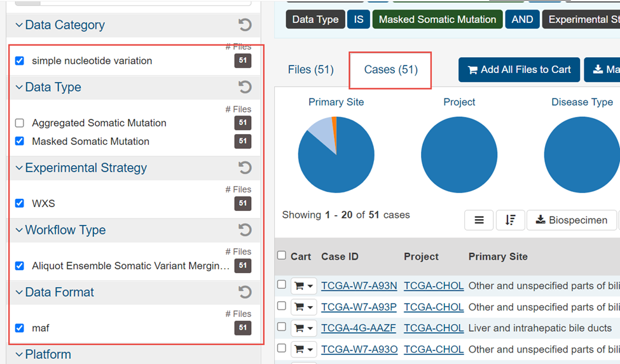The image size is (620, 364).
Task: Open case link TCGA-4G-AAZF
Action: pos(359,328)
